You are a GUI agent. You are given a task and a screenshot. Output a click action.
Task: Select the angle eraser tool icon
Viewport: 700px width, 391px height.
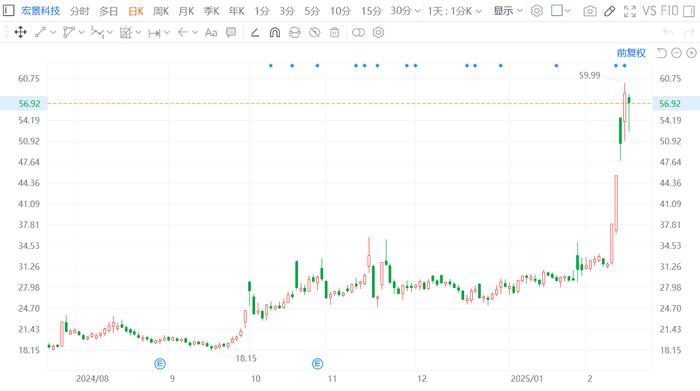click(255, 32)
